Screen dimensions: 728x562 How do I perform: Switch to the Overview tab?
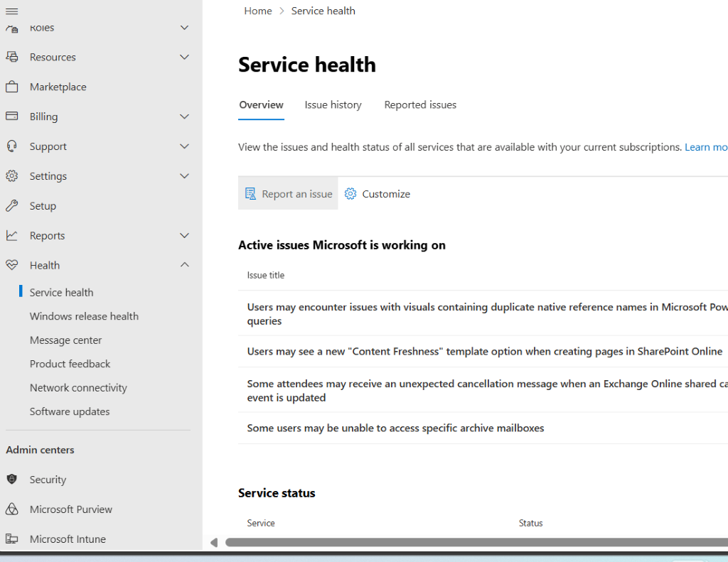(x=261, y=105)
